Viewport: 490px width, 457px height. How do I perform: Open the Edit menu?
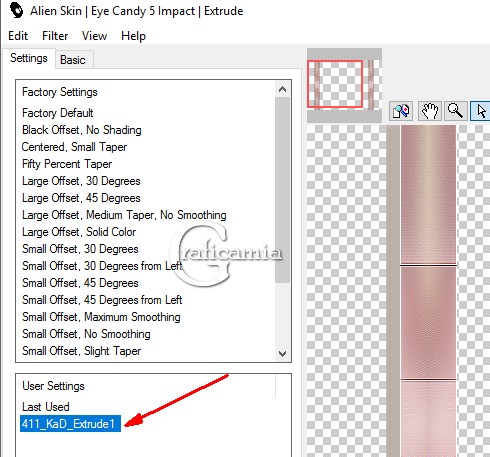pyautogui.click(x=18, y=36)
